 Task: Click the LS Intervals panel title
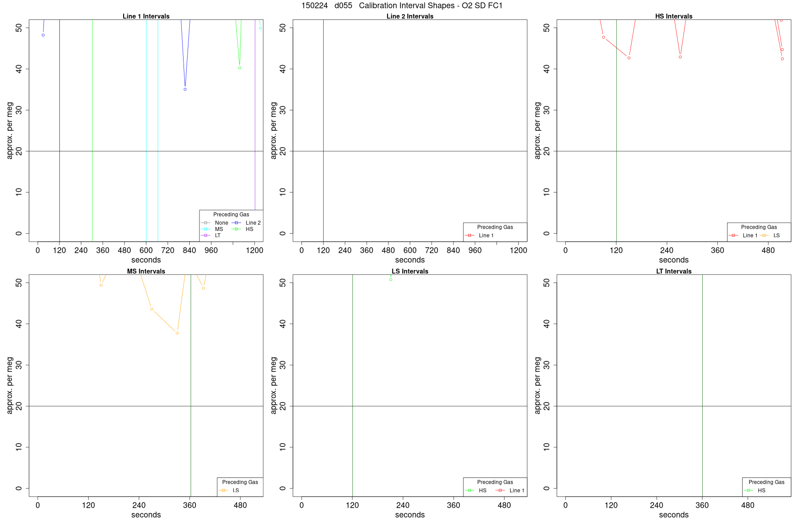point(410,271)
